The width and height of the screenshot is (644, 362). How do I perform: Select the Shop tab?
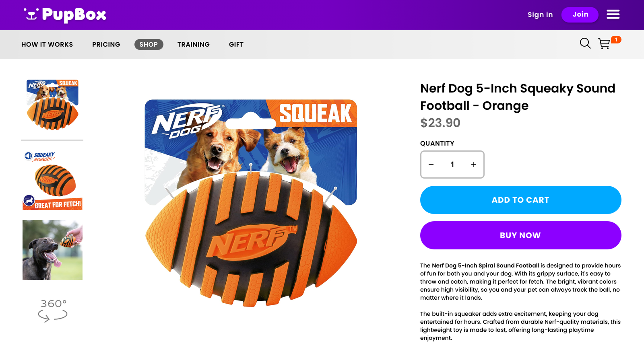click(x=149, y=45)
